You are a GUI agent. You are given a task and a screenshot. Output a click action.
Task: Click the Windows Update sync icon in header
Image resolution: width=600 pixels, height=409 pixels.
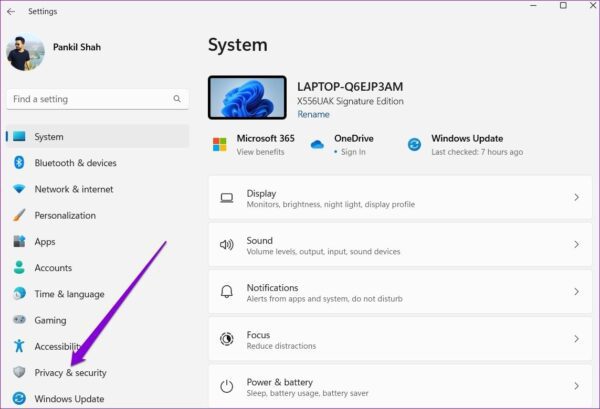coord(414,145)
